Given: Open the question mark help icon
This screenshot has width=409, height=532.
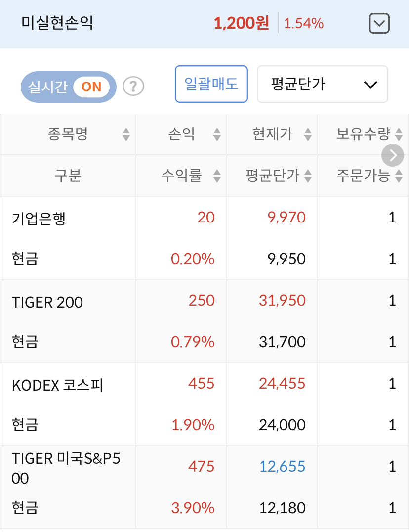Looking at the screenshot, I should click(133, 86).
